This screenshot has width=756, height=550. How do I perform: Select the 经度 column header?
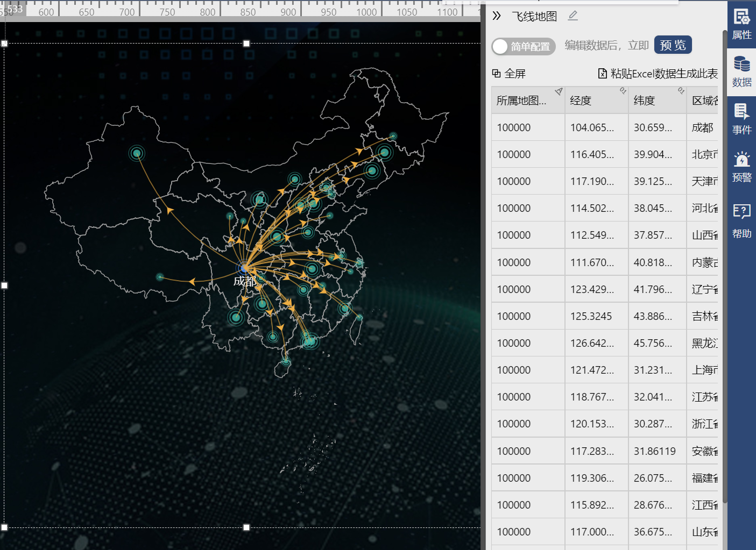(596, 100)
